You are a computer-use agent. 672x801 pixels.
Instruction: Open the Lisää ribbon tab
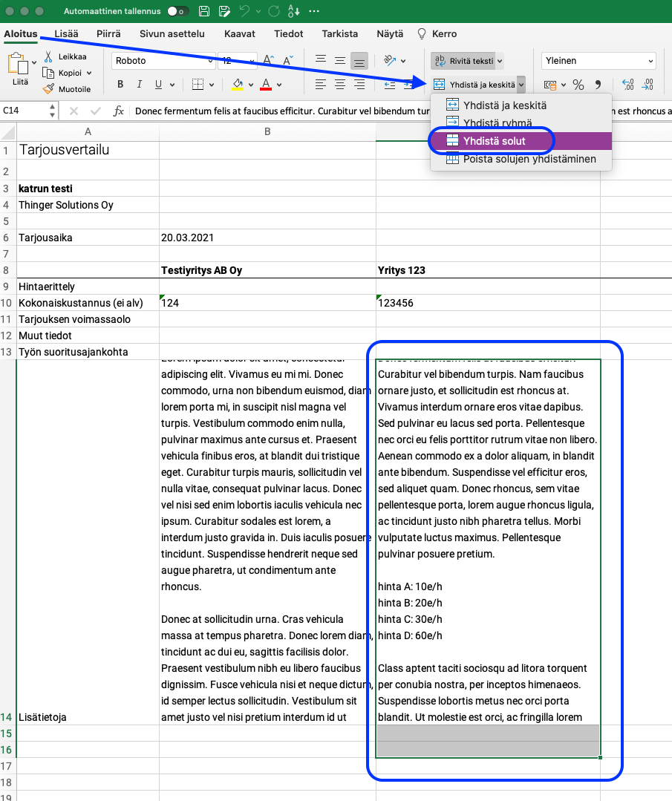tap(66, 33)
